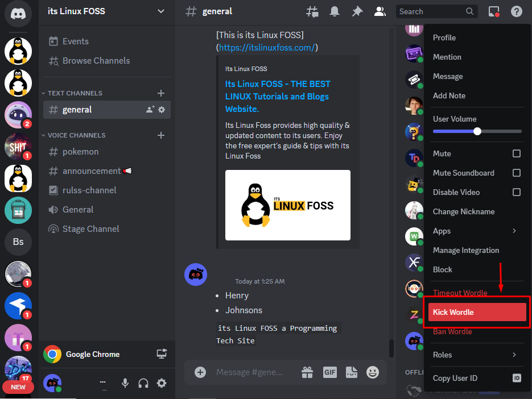Open the rulss-channel
The height and width of the screenshot is (399, 532).
[x=107, y=190]
